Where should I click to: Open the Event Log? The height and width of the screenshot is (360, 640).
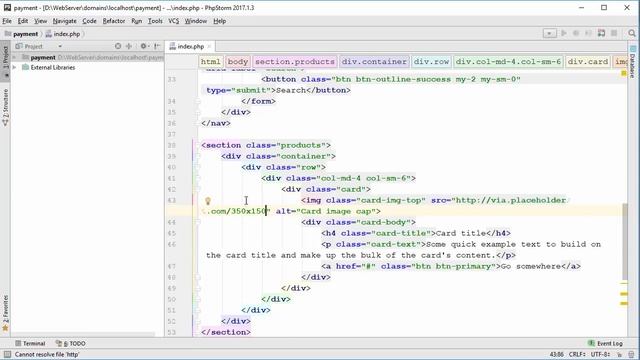click(606, 344)
